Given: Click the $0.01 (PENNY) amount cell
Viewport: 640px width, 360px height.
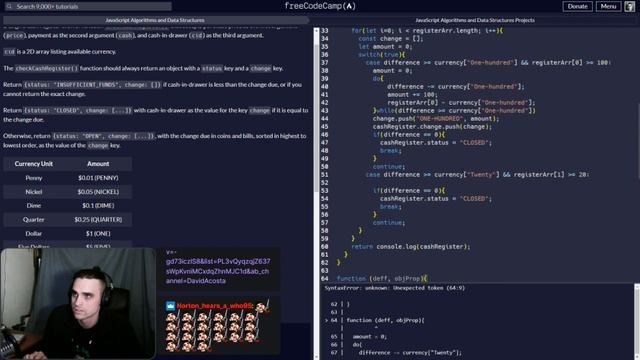Looking at the screenshot, I should 98,178.
